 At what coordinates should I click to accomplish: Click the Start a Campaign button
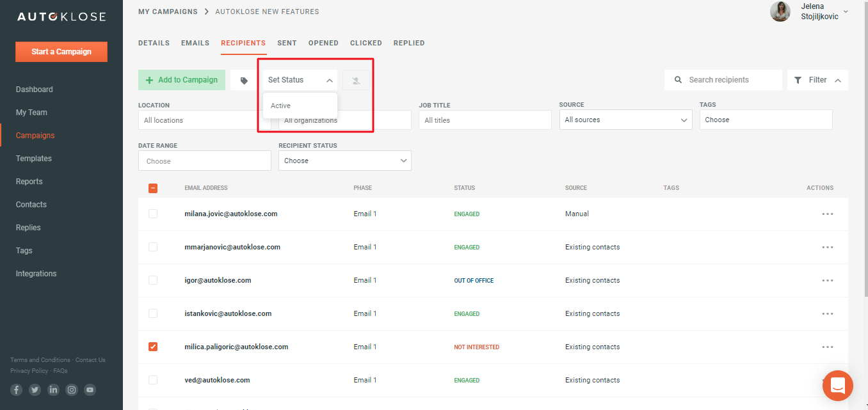(x=61, y=52)
